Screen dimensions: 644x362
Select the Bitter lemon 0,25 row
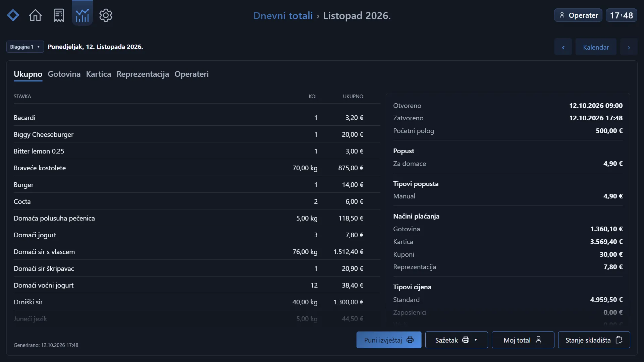[197, 151]
